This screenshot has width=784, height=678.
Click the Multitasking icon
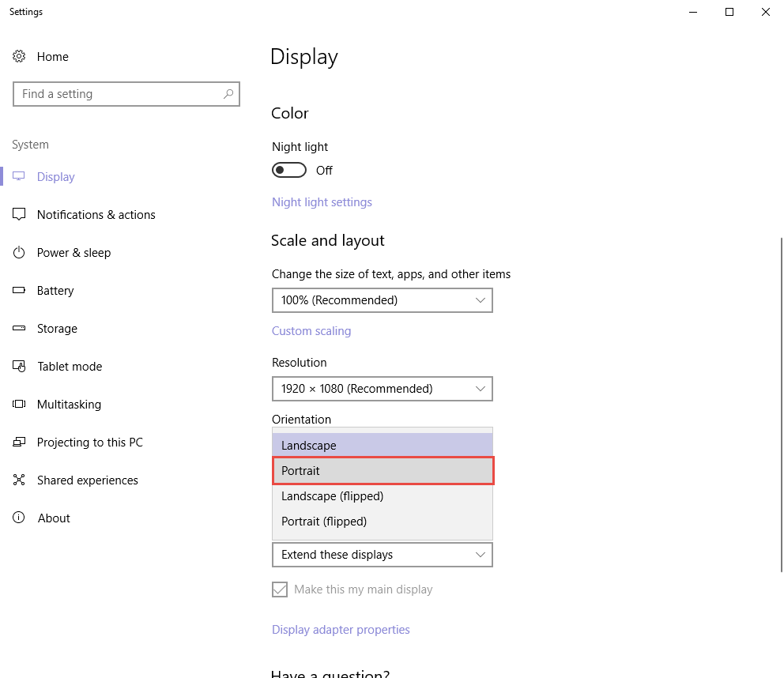click(x=19, y=404)
